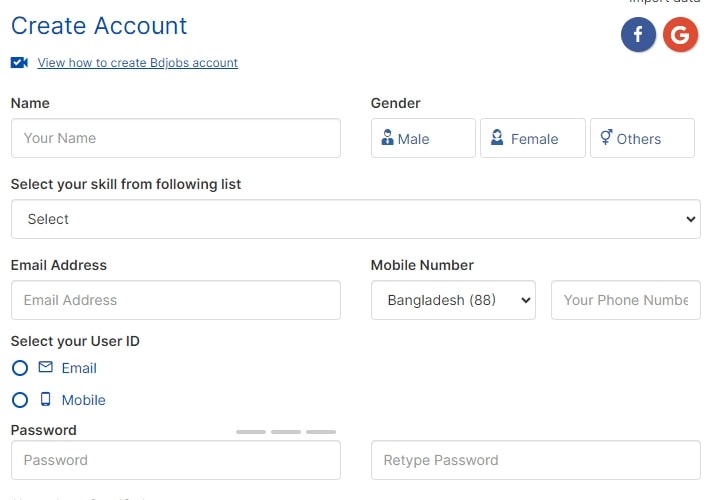Focus the Your Name input field
The width and height of the screenshot is (719, 500).
(x=176, y=138)
